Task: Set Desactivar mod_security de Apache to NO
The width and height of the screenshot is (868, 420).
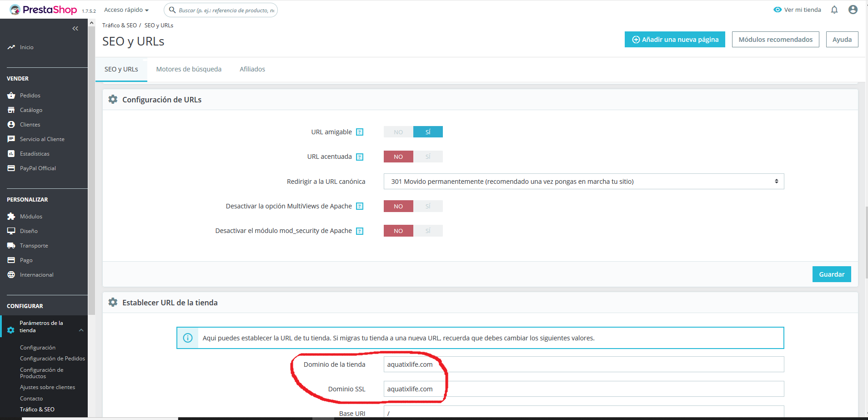Action: (x=398, y=231)
